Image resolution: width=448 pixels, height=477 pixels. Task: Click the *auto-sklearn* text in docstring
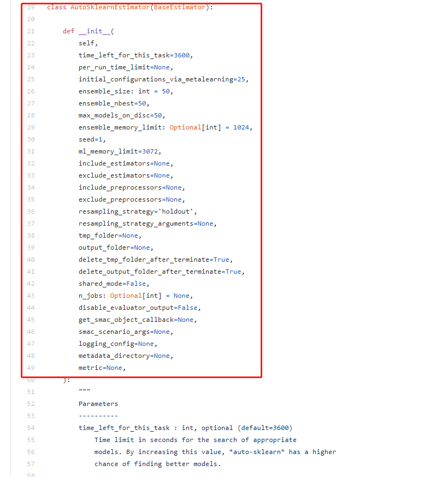(x=257, y=452)
